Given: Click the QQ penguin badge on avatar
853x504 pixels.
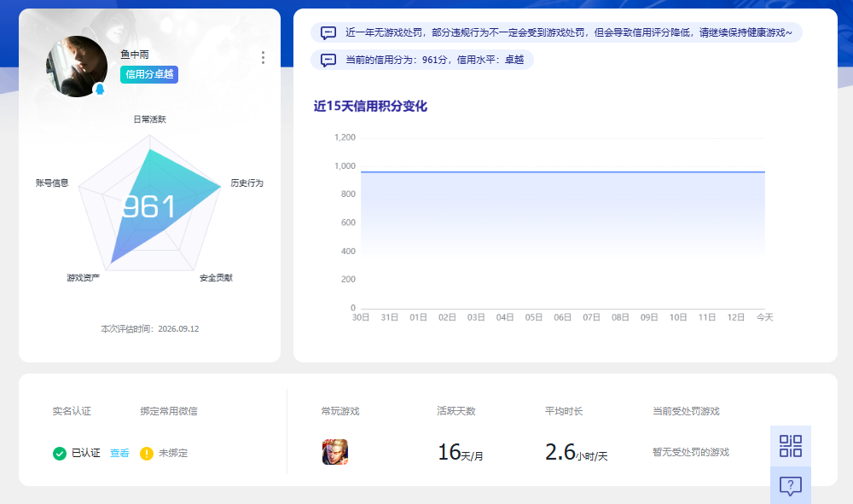Looking at the screenshot, I should pyautogui.click(x=100, y=90).
